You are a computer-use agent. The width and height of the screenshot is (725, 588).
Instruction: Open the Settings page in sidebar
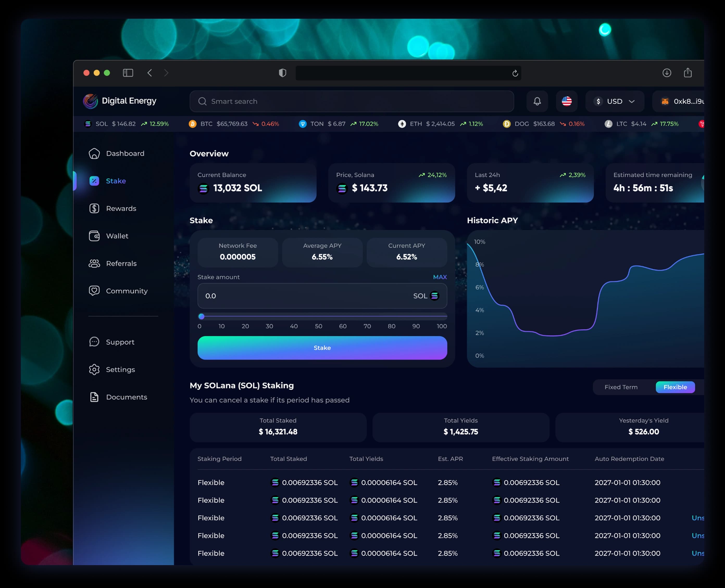(x=120, y=369)
